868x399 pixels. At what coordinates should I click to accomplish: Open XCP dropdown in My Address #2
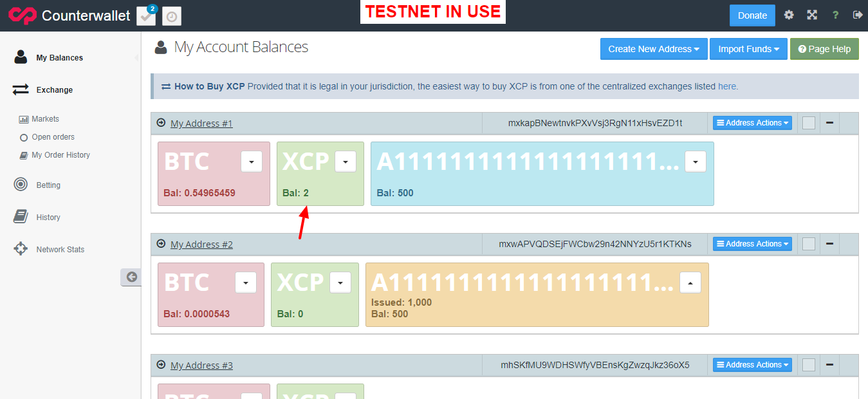click(340, 283)
